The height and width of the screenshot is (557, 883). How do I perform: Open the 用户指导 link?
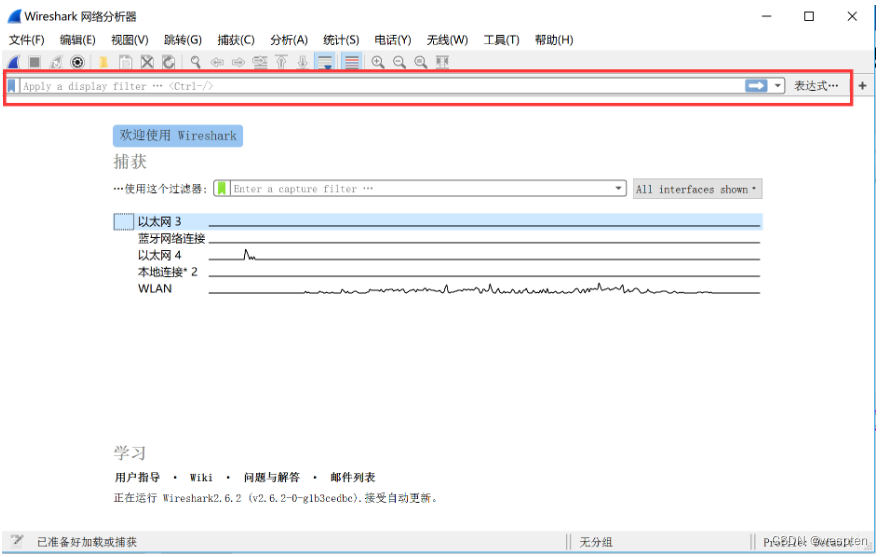tap(137, 478)
